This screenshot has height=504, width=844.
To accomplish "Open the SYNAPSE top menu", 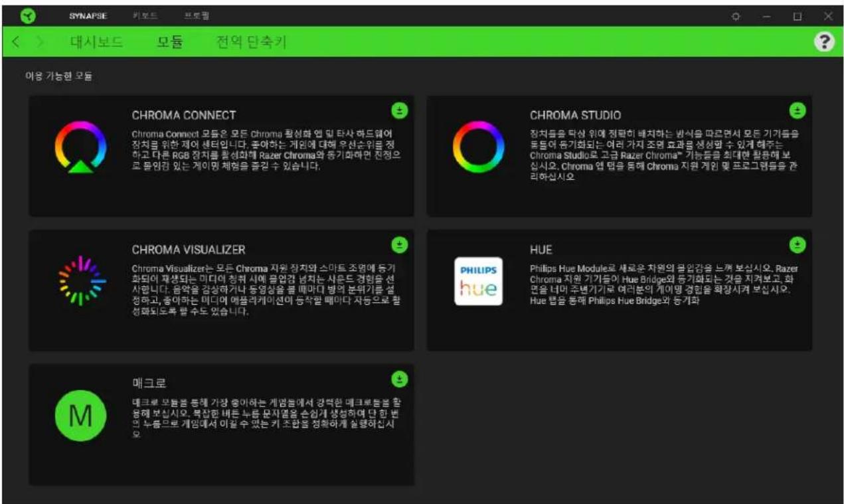I will tap(88, 16).
